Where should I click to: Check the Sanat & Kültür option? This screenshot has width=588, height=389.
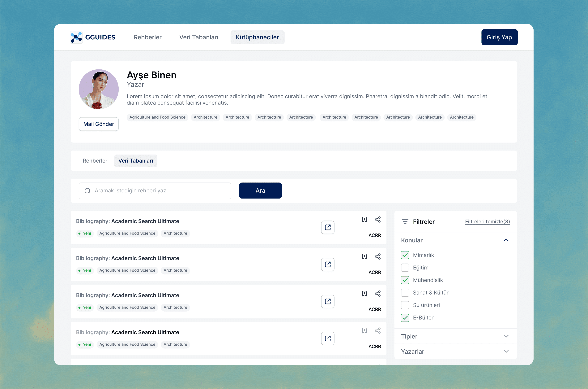pos(405,292)
